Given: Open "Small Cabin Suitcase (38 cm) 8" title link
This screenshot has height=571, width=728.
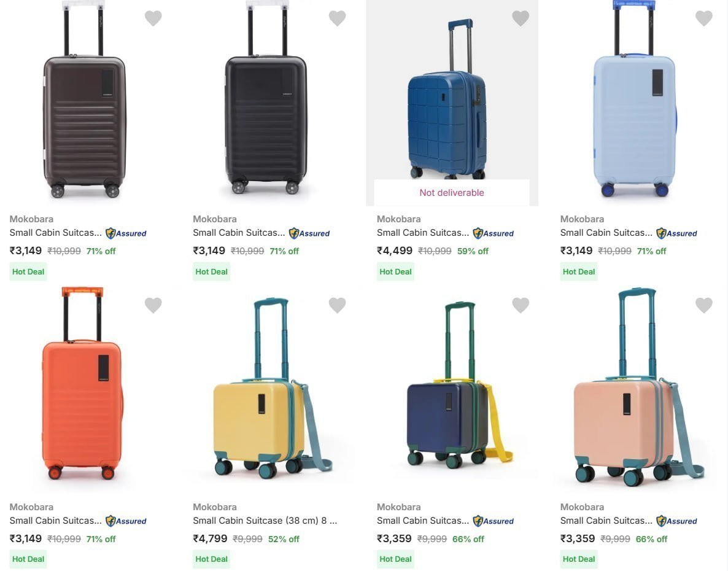Looking at the screenshot, I should tap(265, 521).
